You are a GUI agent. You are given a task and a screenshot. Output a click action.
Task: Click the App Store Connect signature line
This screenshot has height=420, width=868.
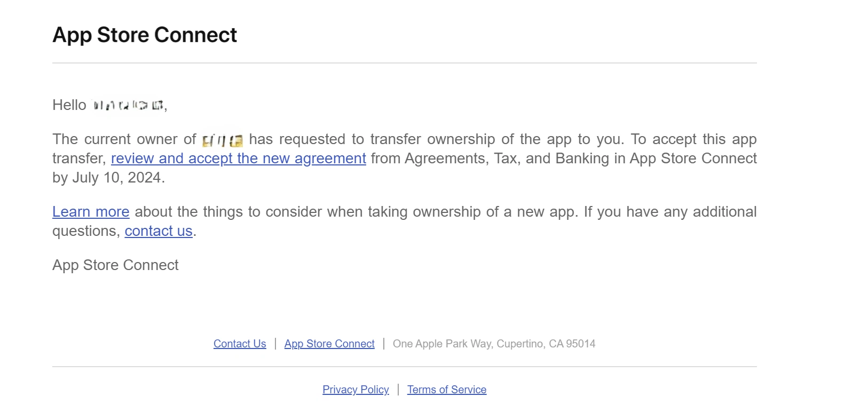coord(115,265)
